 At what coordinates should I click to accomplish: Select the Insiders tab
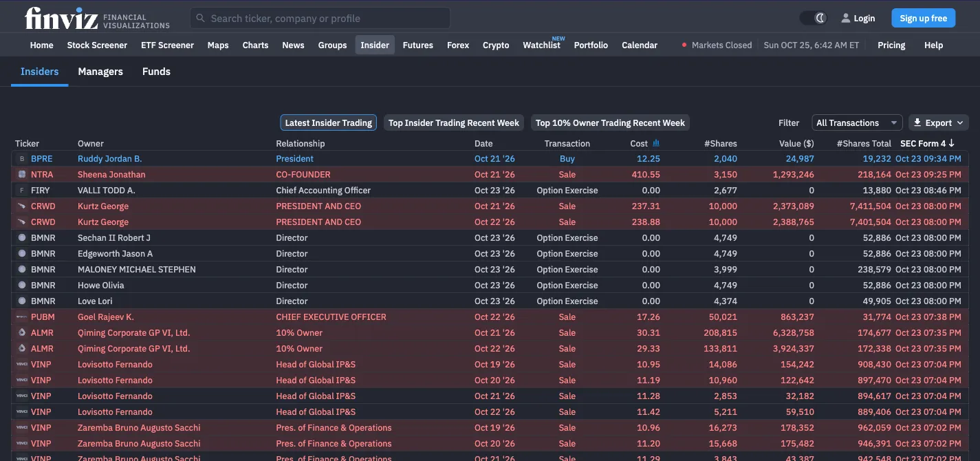(39, 72)
